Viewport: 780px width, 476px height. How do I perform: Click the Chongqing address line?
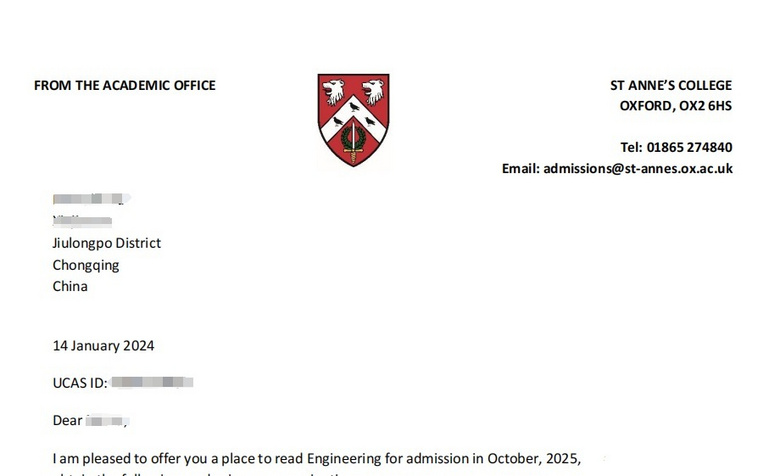pos(86,266)
